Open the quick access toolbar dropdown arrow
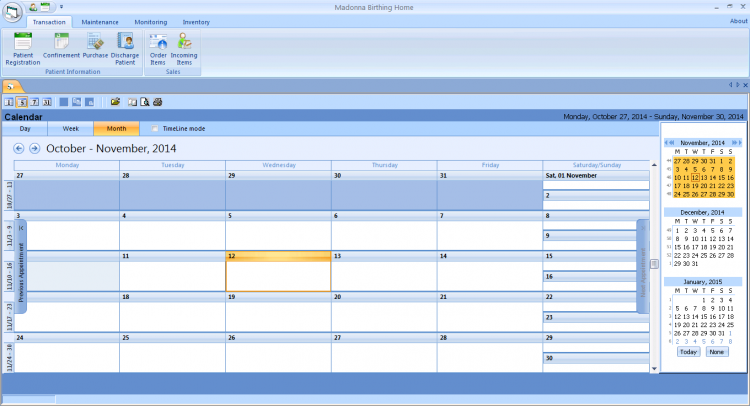This screenshot has height=406, width=750. pos(61,6)
